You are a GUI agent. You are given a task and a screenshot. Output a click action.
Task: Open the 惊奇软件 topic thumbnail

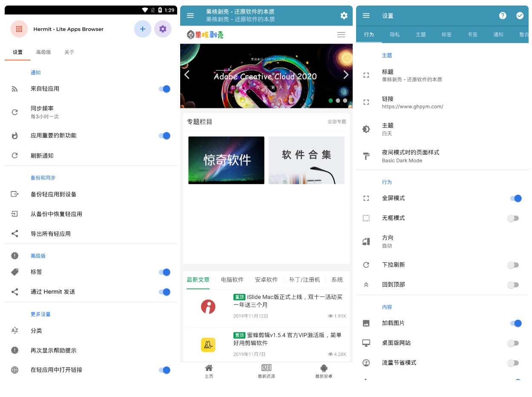[x=226, y=160]
